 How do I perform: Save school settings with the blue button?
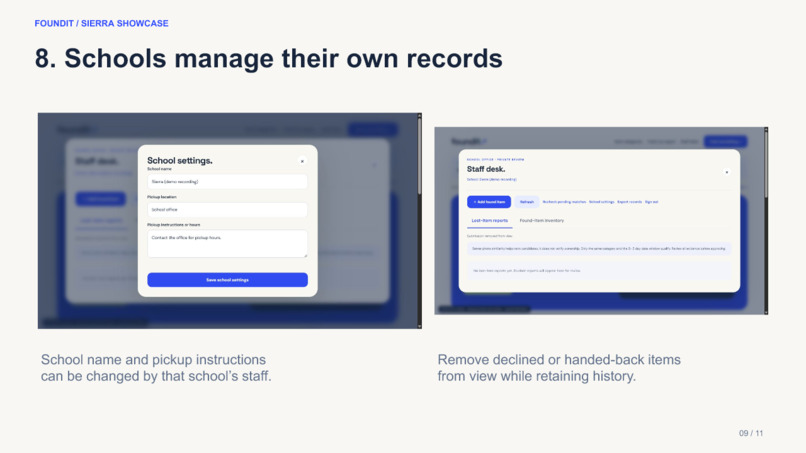tap(227, 280)
